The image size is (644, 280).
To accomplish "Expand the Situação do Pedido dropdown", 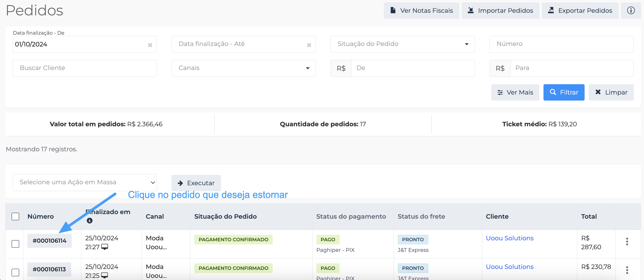I will [x=403, y=44].
